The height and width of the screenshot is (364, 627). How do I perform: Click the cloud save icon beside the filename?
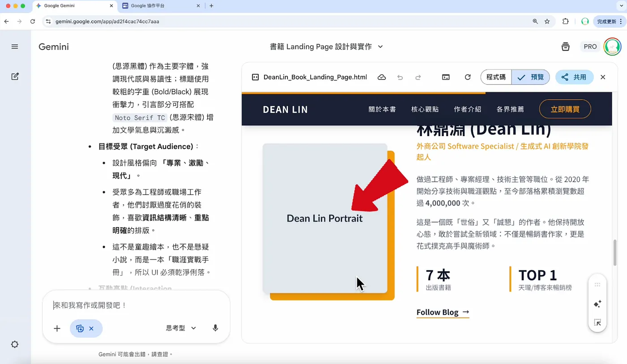pos(382,77)
